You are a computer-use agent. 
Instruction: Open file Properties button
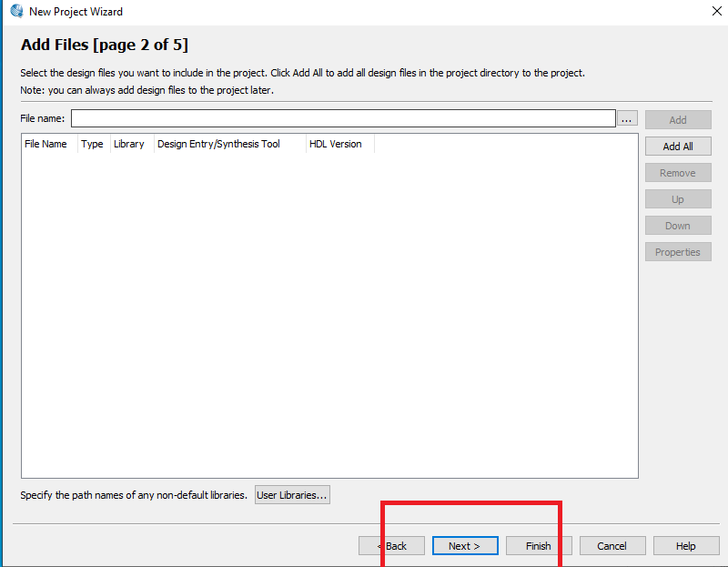click(678, 252)
